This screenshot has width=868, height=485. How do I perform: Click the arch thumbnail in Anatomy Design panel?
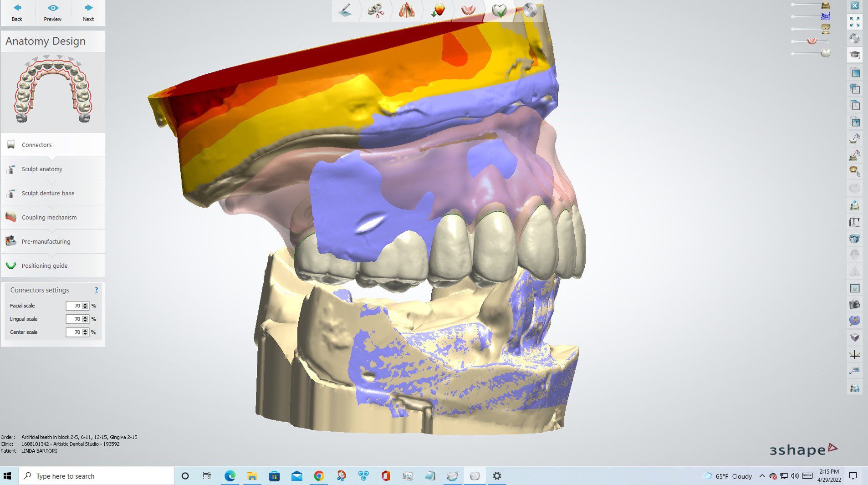point(53,89)
